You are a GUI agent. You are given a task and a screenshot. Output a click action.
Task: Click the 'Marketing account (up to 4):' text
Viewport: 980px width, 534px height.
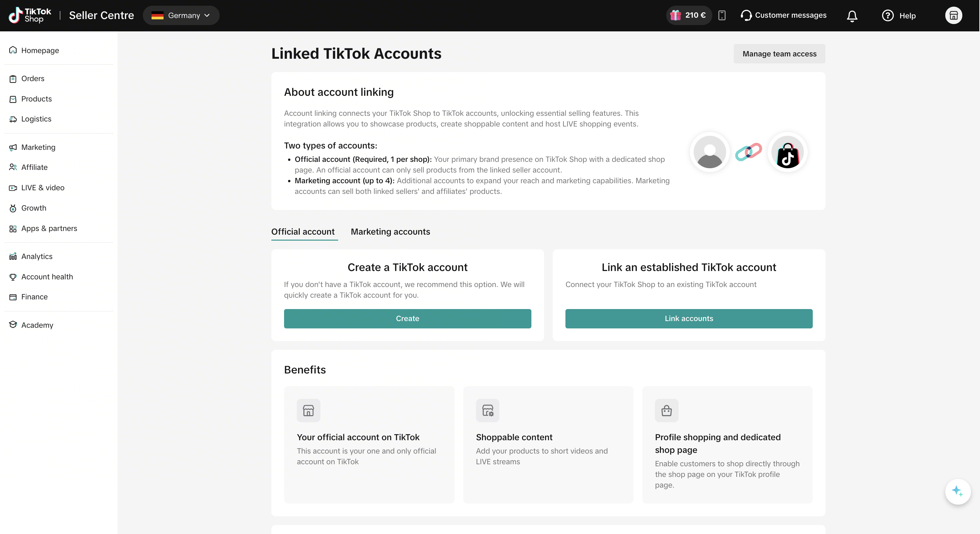point(344,181)
